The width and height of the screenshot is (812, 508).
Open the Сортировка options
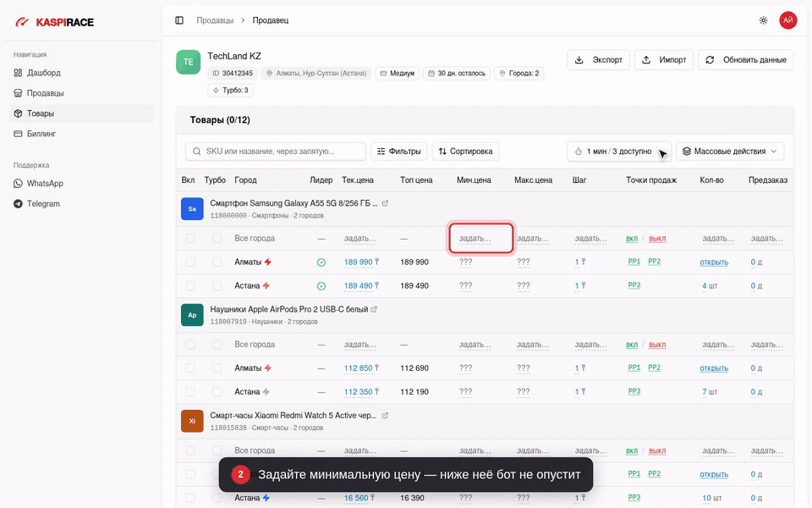(465, 152)
